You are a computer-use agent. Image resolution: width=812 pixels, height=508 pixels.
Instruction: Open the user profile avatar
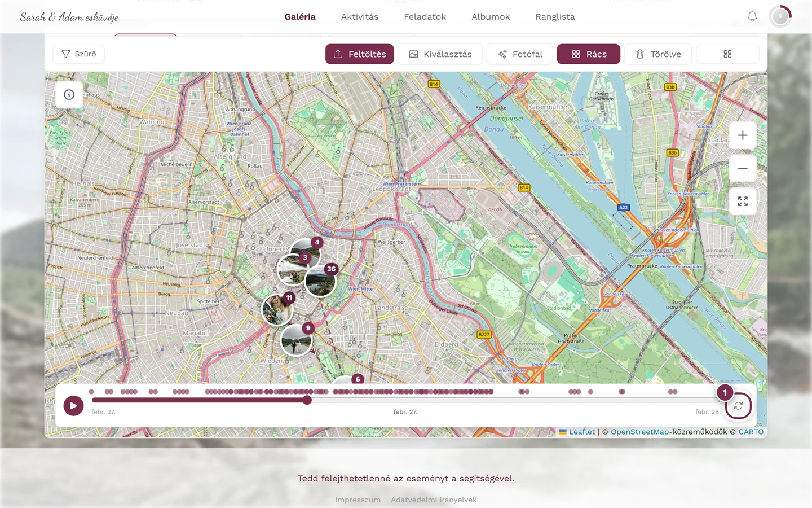pyautogui.click(x=780, y=17)
